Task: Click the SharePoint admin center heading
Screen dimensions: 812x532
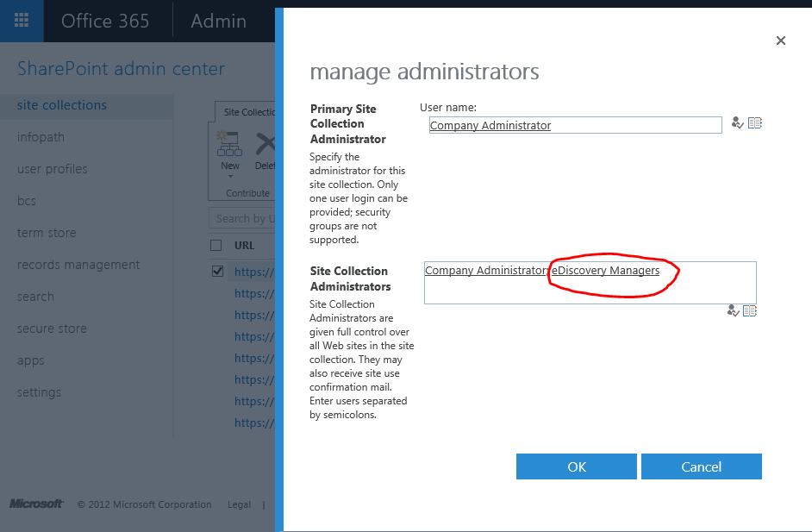Action: (x=122, y=68)
